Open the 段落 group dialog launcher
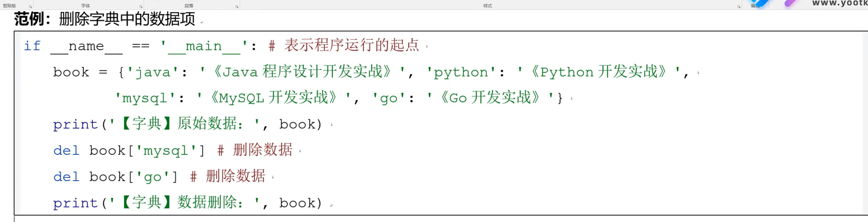The height and width of the screenshot is (222, 868). click(237, 7)
